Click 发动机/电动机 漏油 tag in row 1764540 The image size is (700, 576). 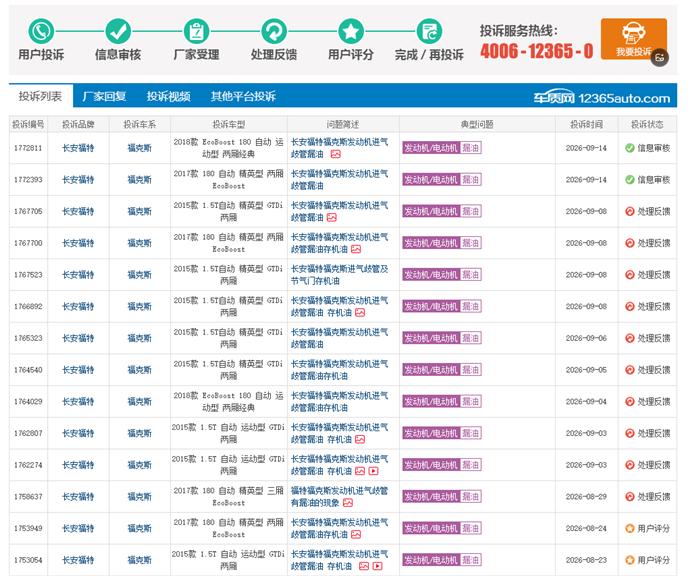pos(442,370)
